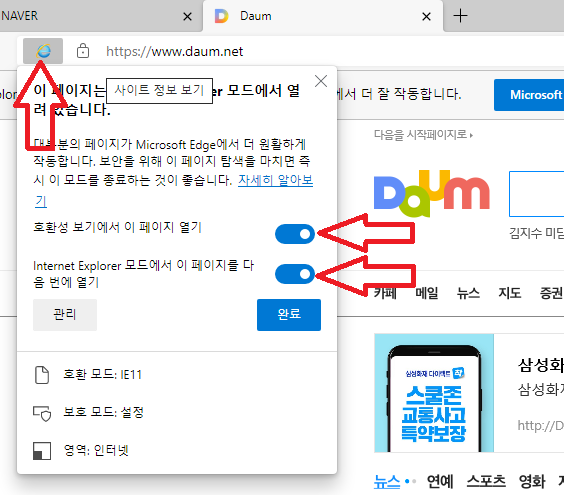564x495 pixels.
Task: Select the 뉴스 tab in the news section
Action: click(x=387, y=481)
